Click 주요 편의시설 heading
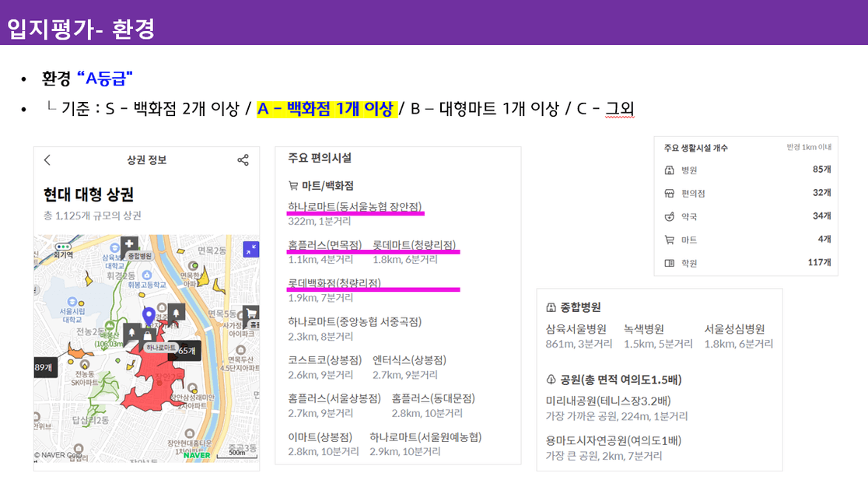868x487 pixels. [x=320, y=158]
